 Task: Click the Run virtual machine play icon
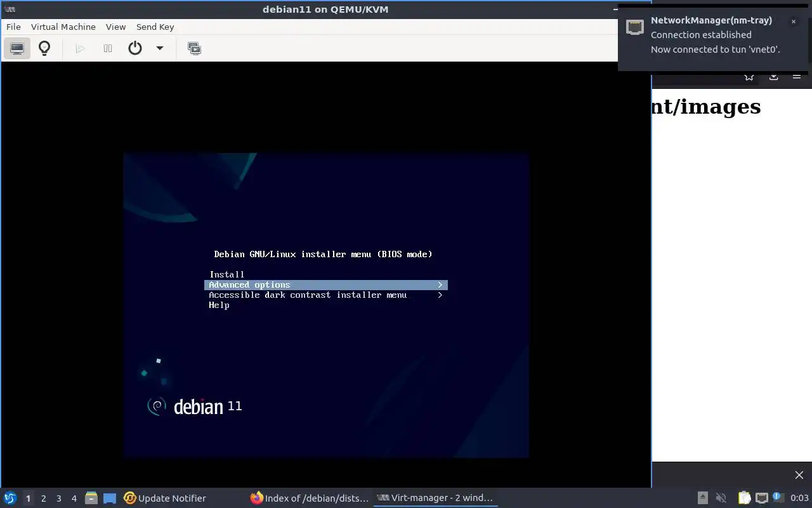[80, 48]
